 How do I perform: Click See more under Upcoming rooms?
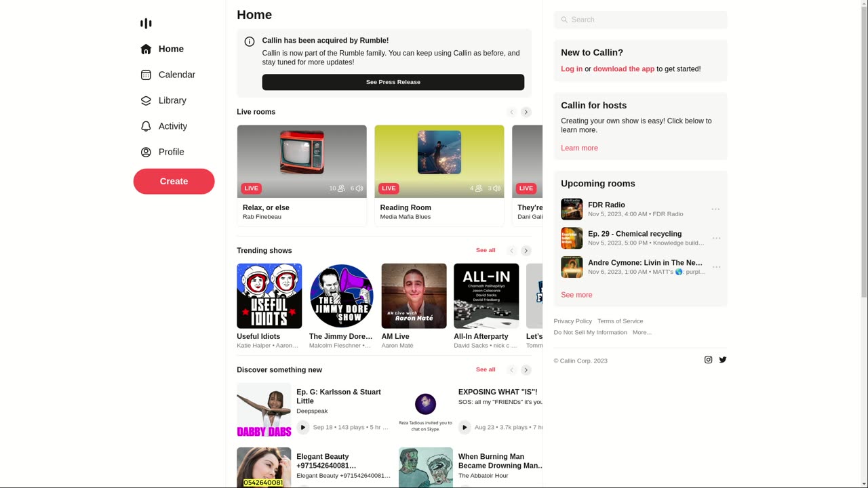[x=576, y=295]
